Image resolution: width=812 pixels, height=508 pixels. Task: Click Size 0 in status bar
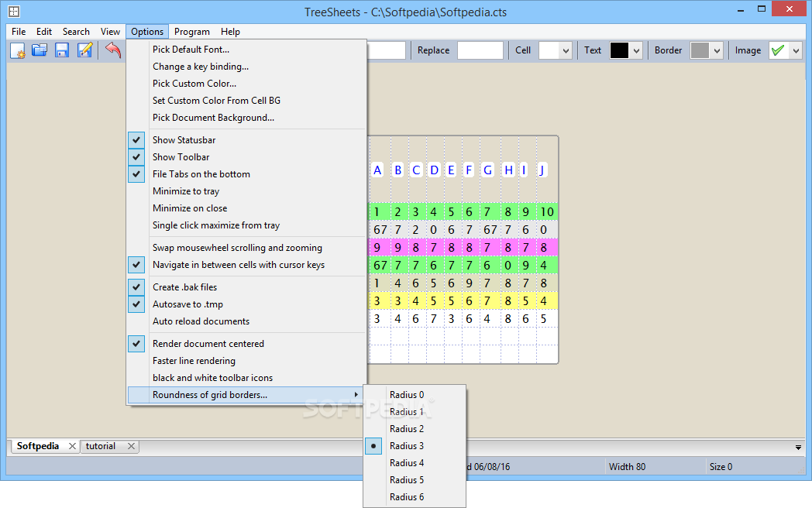point(721,467)
